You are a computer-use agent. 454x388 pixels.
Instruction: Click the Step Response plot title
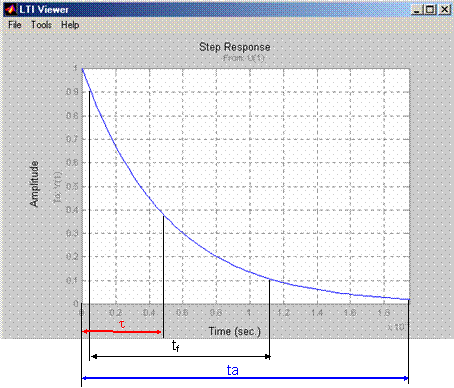tap(235, 47)
